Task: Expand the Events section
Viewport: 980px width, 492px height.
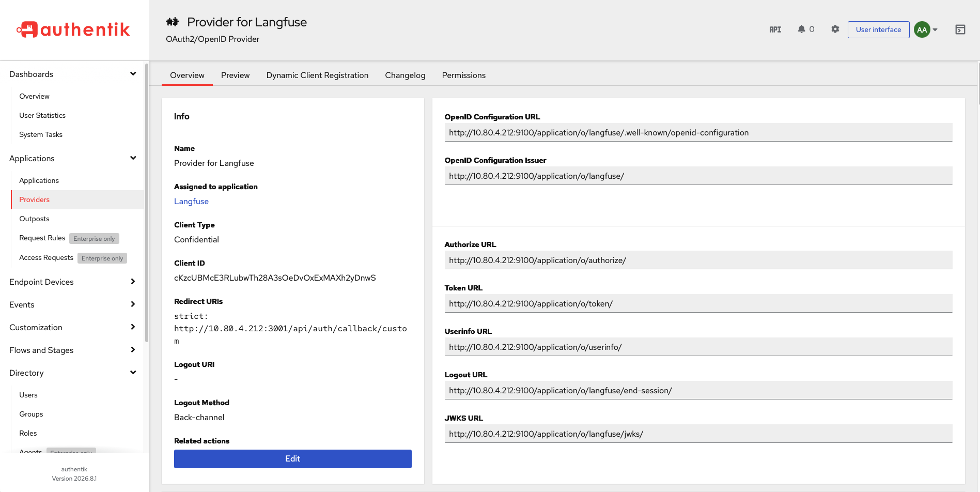Action: tap(133, 304)
